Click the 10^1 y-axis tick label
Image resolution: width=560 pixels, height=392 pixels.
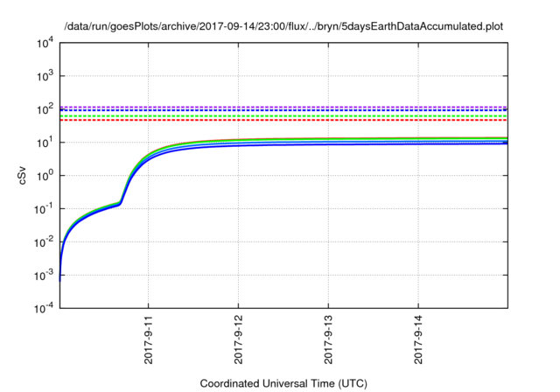pyautogui.click(x=45, y=143)
